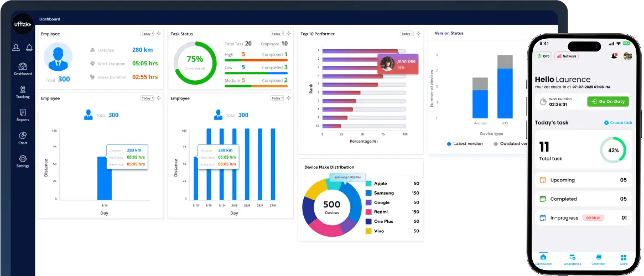The height and width of the screenshot is (276, 644).
Task: Toggle the Network chip on the phone
Action: [x=566, y=56]
